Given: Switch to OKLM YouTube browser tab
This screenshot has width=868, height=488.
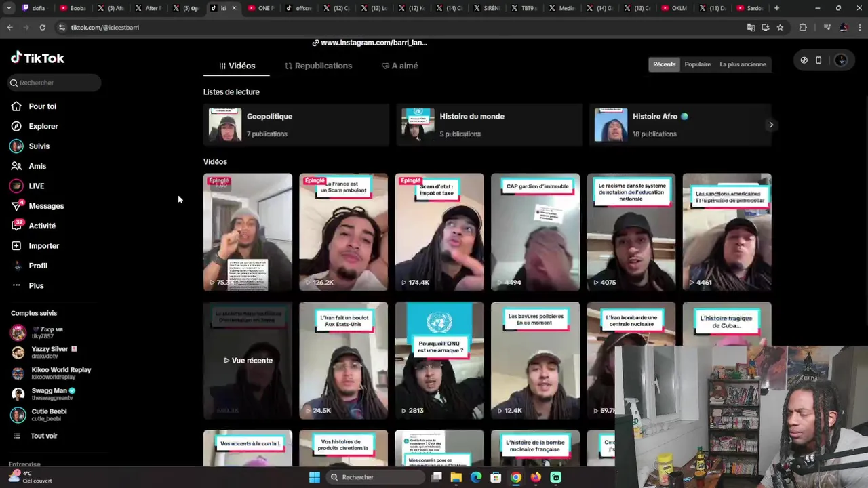Looking at the screenshot, I should [674, 8].
